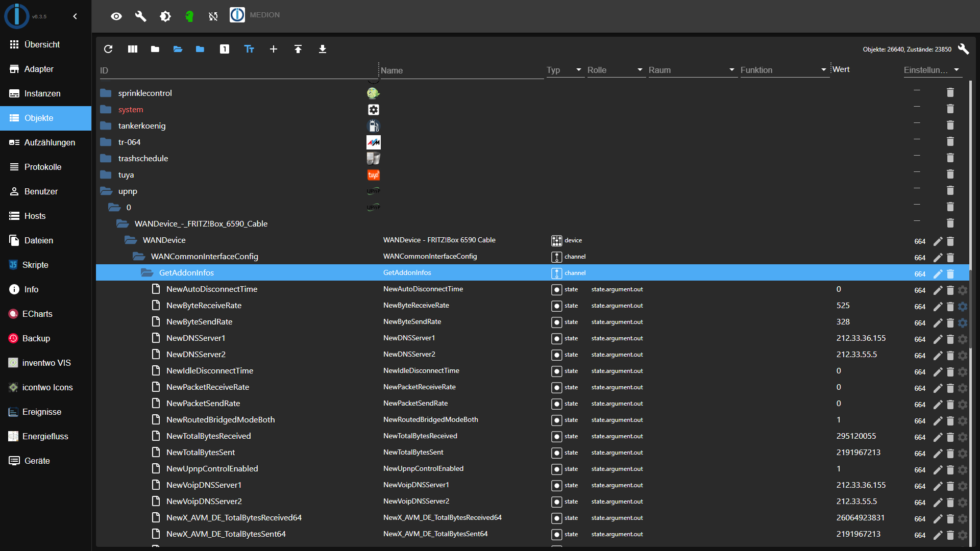Screen dimensions: 980x551
Task: Open the Skripte page
Action: click(x=45, y=265)
